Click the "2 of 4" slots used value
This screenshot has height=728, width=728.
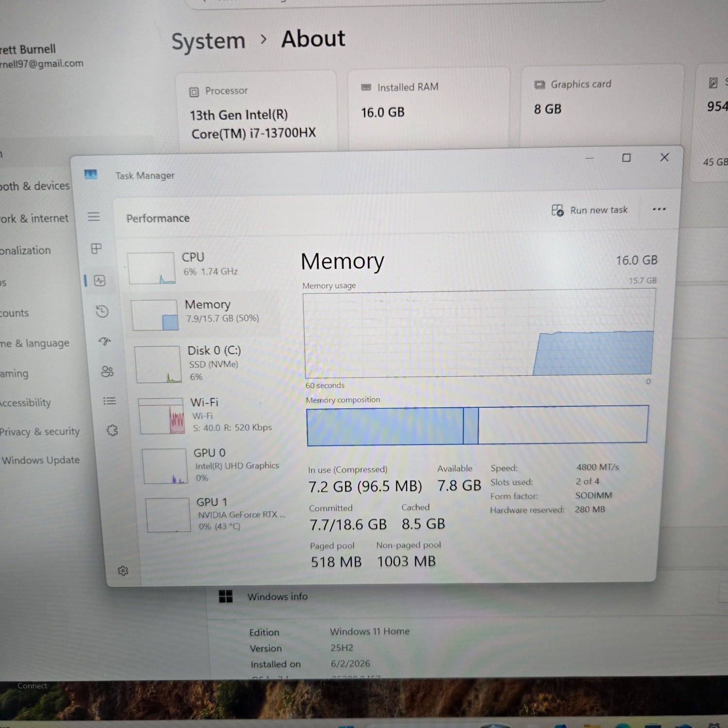coord(587,481)
